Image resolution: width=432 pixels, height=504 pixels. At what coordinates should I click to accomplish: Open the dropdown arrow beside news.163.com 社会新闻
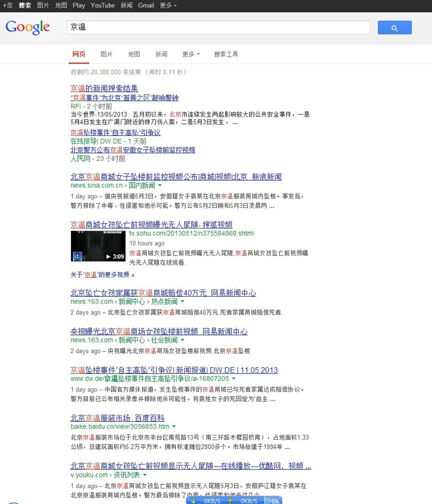182,340
